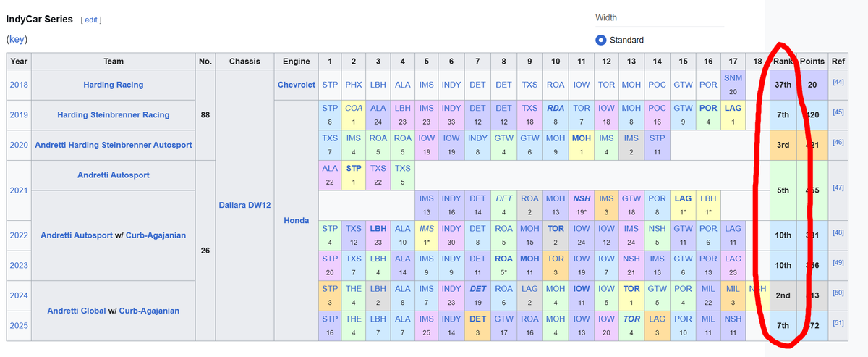Open the 2025 season year link
868x357 pixels.
click(x=19, y=326)
